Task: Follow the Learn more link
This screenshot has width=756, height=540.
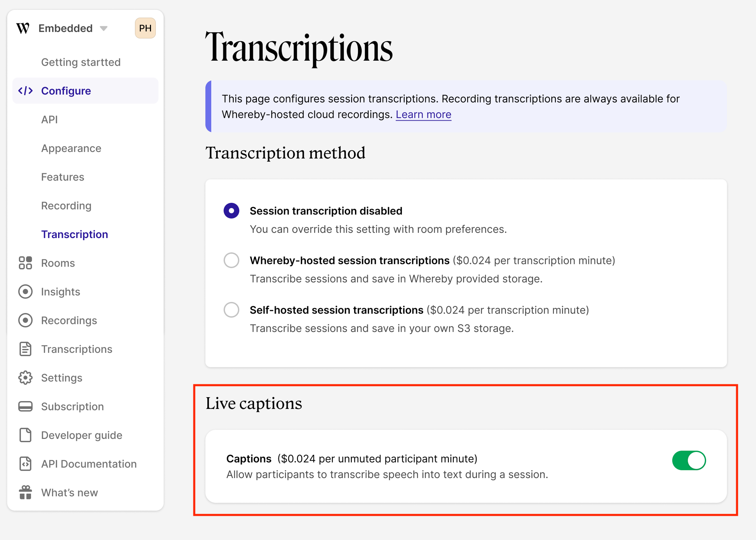Action: (x=423, y=114)
